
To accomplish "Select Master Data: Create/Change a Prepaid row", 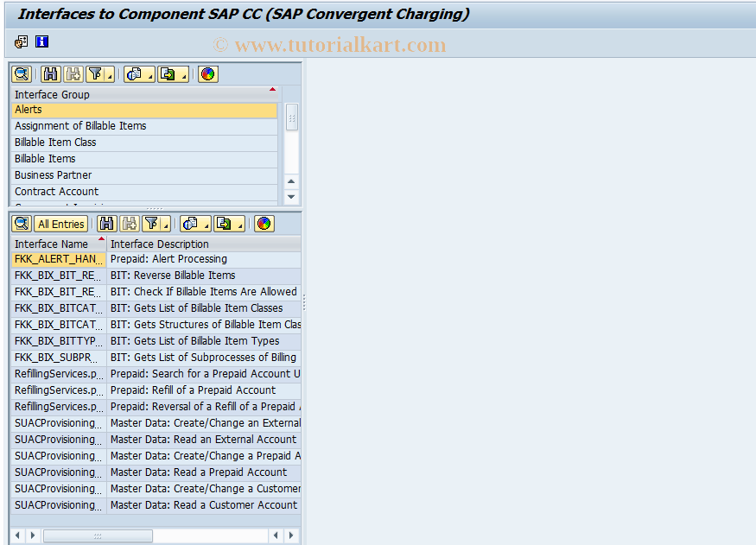I will (205, 456).
